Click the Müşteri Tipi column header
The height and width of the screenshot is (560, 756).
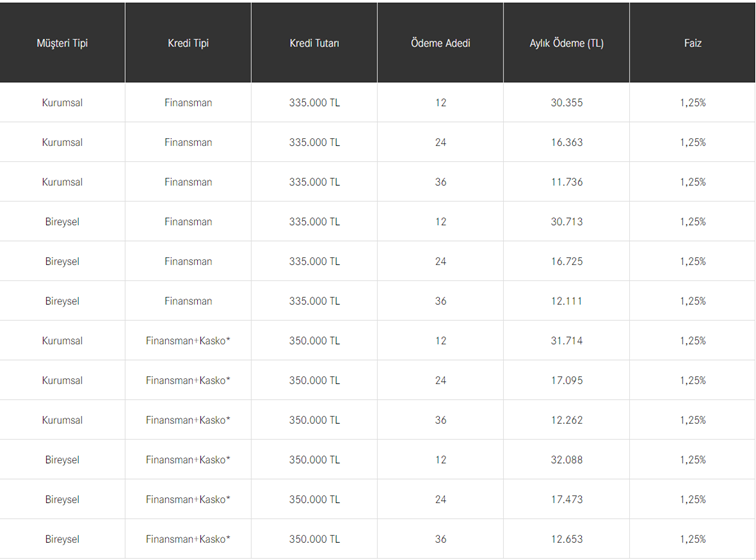coord(62,44)
